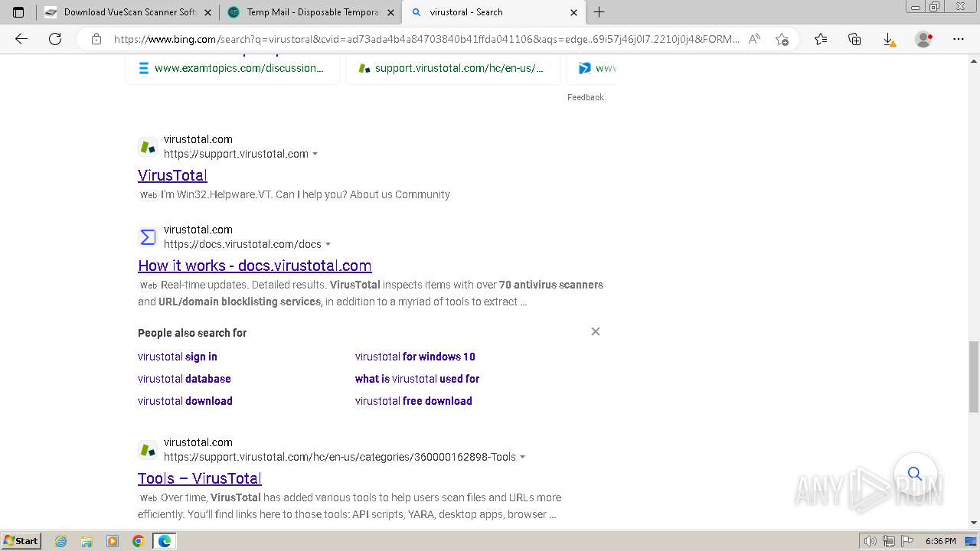Click the vertical scrollbar thumb
This screenshot has height=551, width=980.
[974, 377]
